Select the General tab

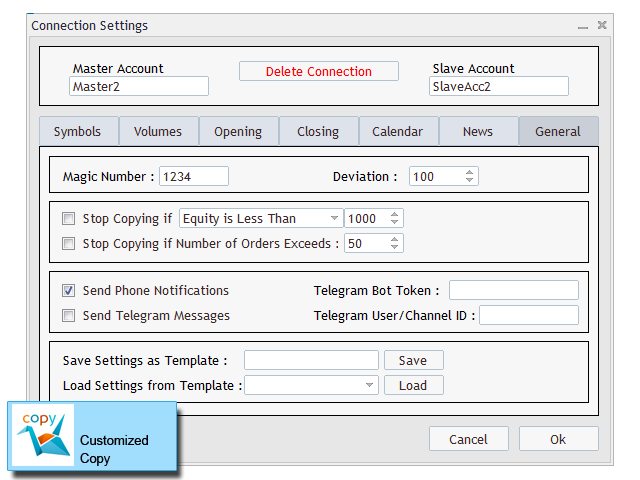(559, 131)
